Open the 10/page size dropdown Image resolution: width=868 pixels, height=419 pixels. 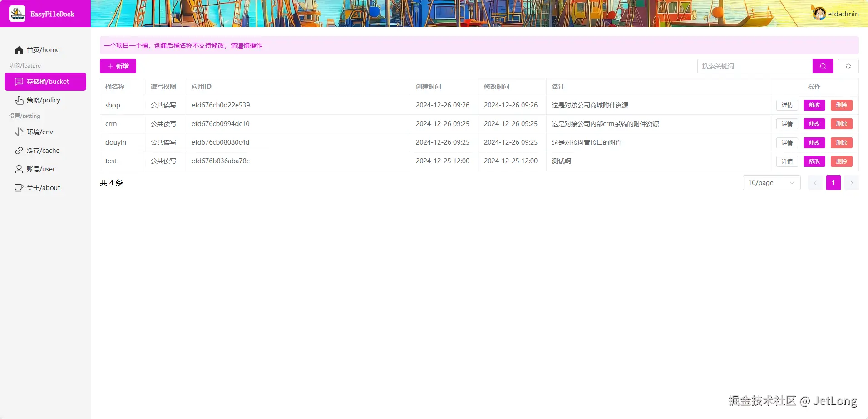click(772, 183)
